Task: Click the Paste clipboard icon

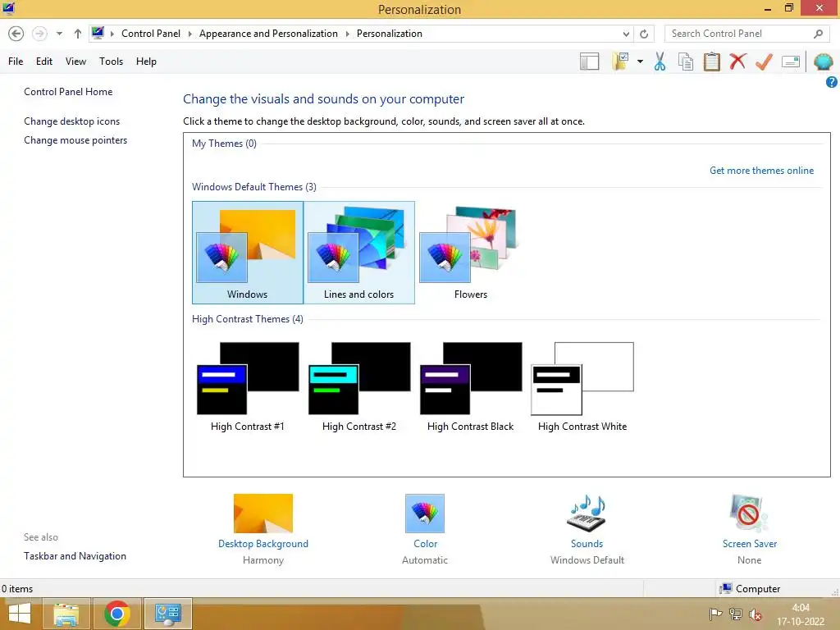Action: pyautogui.click(x=711, y=62)
